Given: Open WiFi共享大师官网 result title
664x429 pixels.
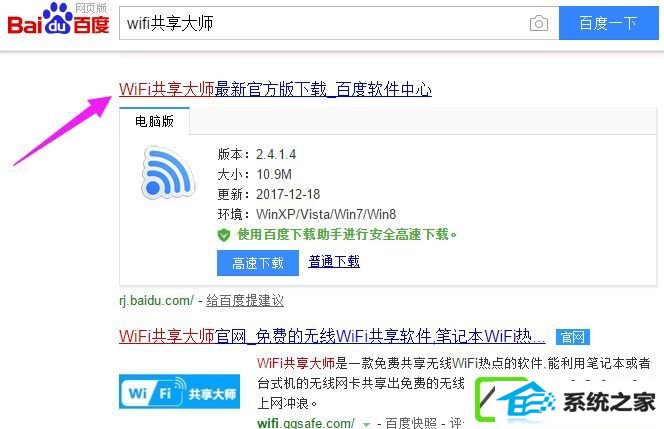Looking at the screenshot, I should point(332,337).
